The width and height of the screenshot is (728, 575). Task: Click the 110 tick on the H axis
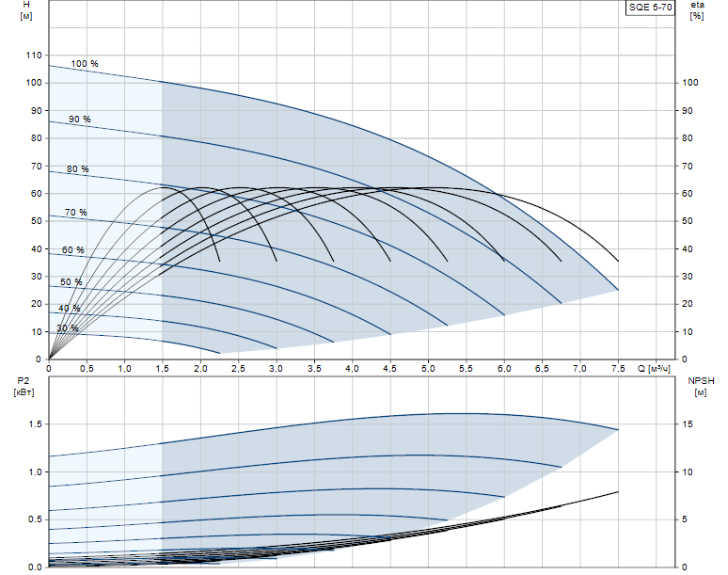[34, 56]
